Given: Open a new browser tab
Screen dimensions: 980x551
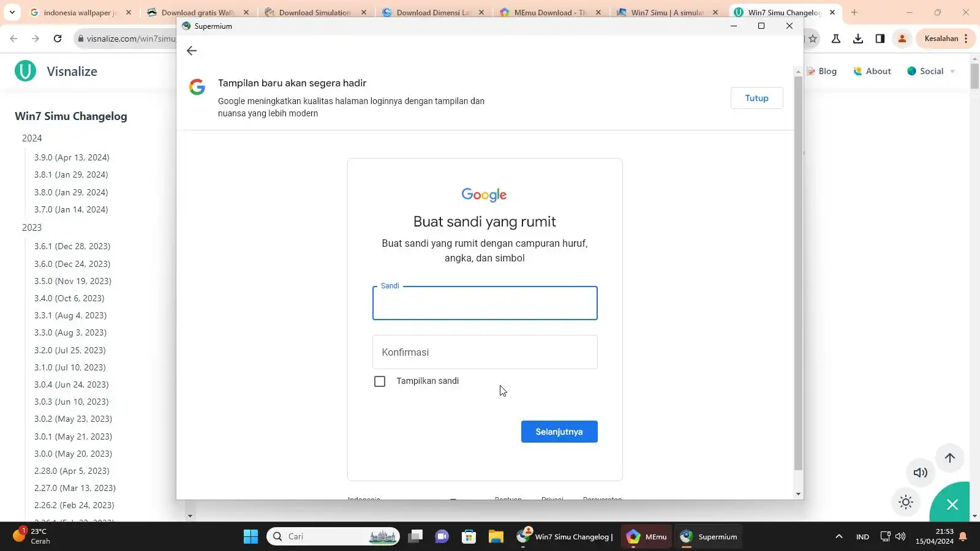Looking at the screenshot, I should (854, 12).
